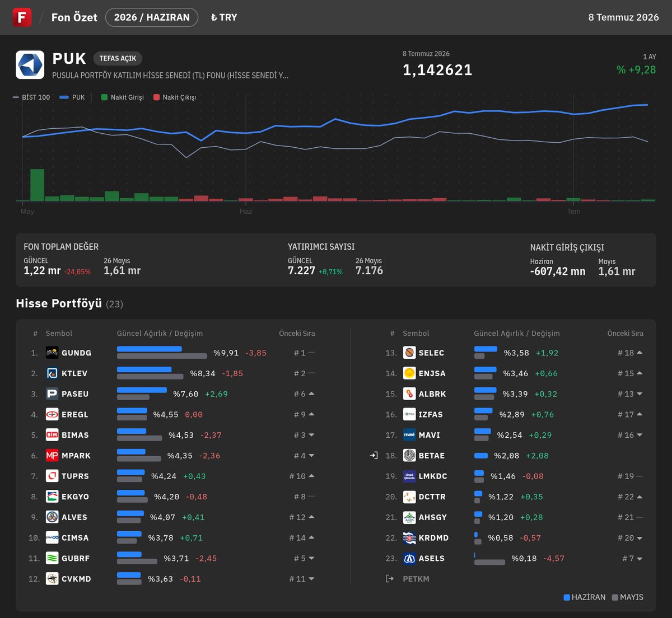The width and height of the screenshot is (672, 618).
Task: Click the KTLEV weight bar
Action: (150, 373)
